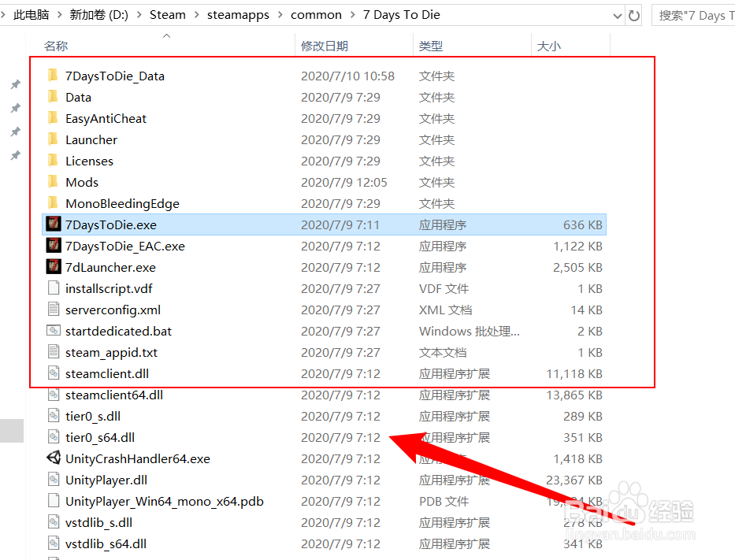Screen dimensions: 735x560
Task: Click the 636 KB size cell
Action: [x=583, y=225]
